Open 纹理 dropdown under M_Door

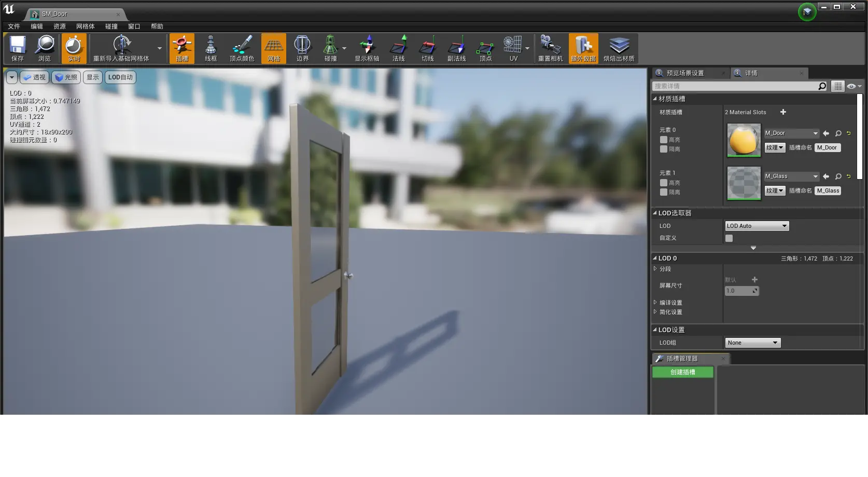coord(775,147)
